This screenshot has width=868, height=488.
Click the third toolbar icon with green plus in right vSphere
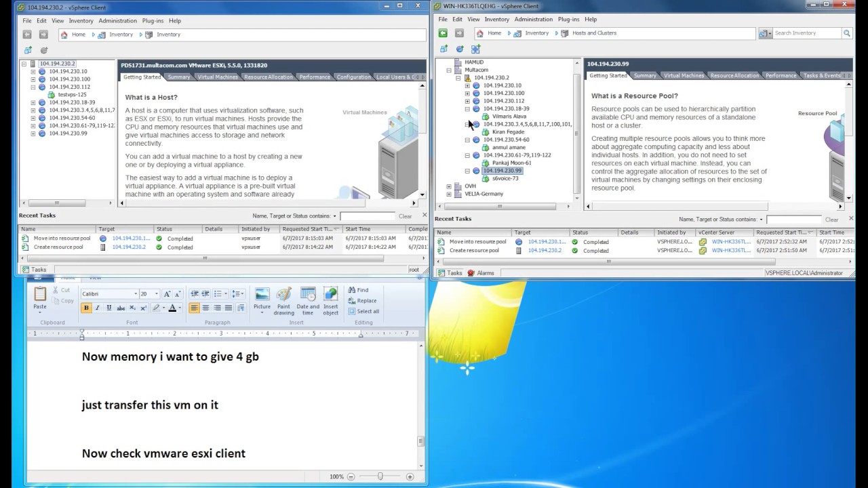point(475,49)
